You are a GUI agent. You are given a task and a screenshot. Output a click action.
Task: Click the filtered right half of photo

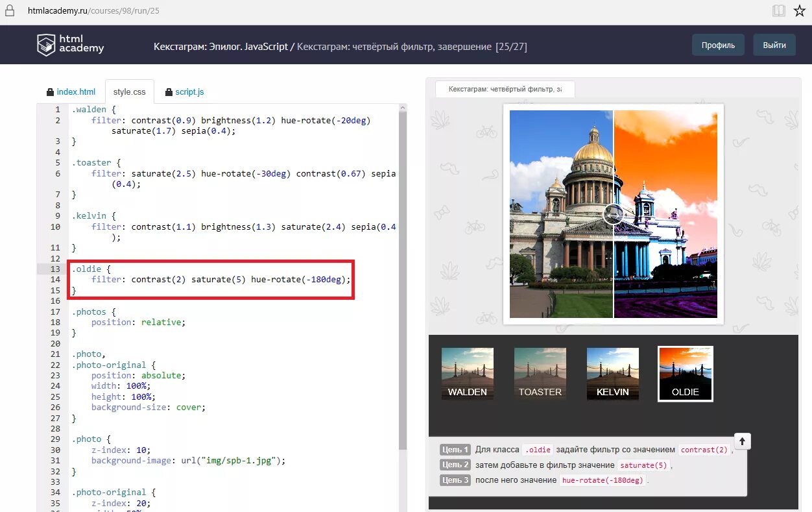665,214
